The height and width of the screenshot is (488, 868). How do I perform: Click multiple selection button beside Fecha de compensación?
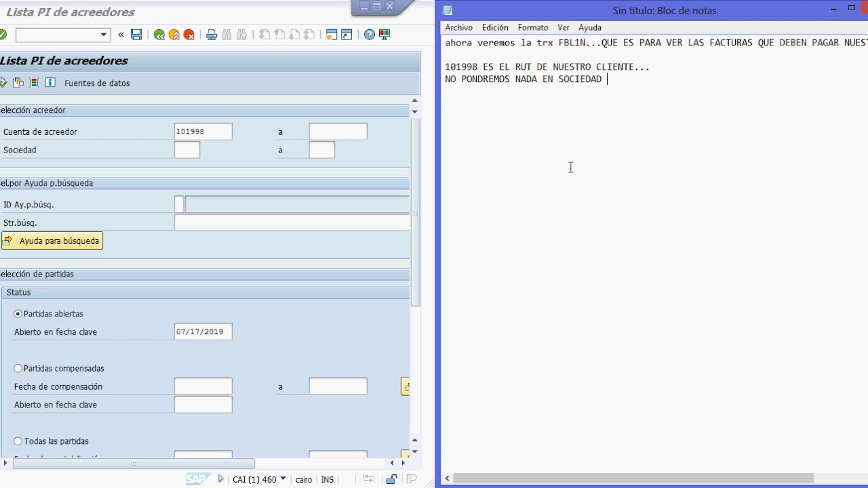pos(406,386)
